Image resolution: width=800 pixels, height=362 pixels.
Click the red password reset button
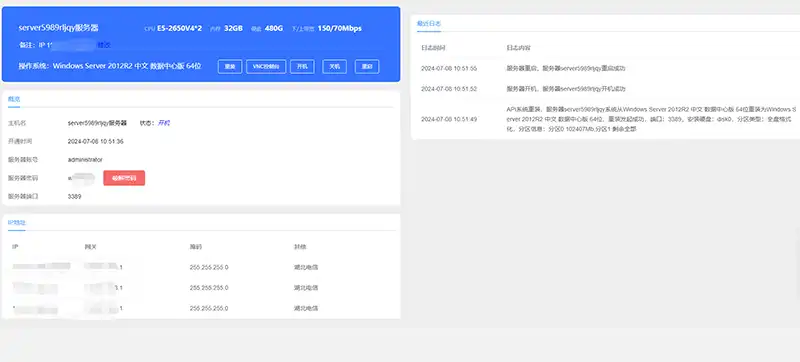[x=124, y=178]
